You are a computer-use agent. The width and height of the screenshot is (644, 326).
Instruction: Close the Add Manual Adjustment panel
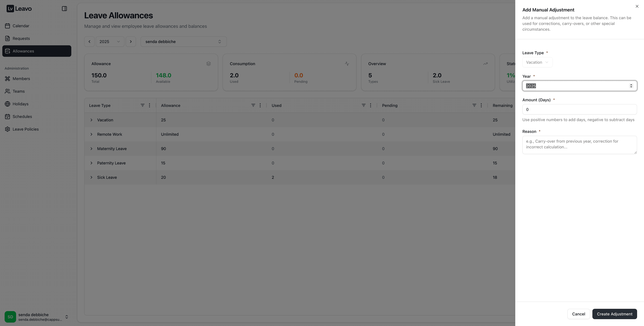click(637, 7)
